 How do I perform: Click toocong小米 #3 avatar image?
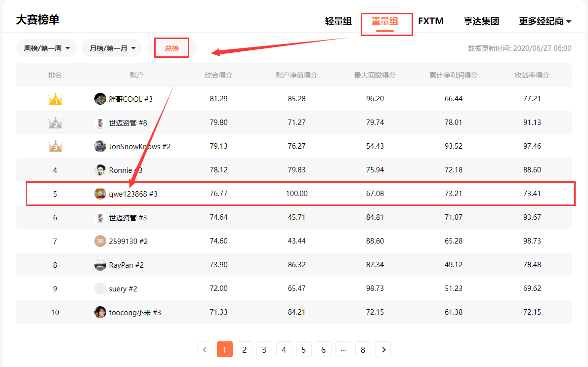point(100,312)
